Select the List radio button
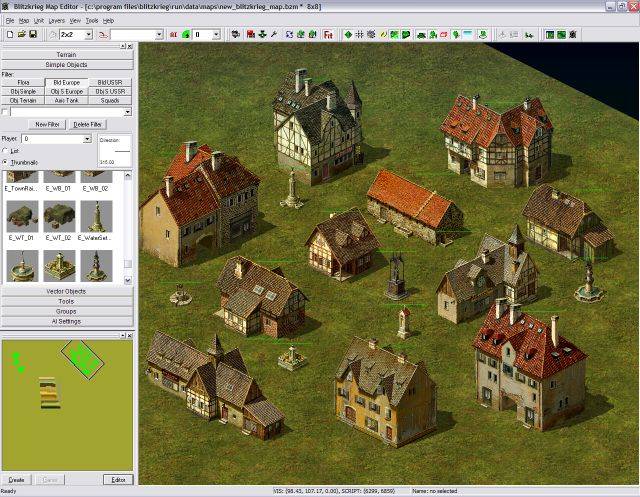 point(6,150)
